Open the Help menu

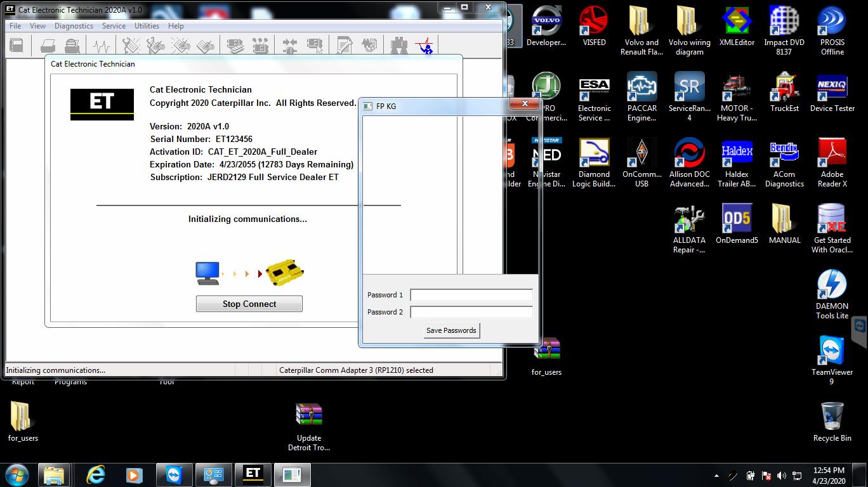coord(176,26)
